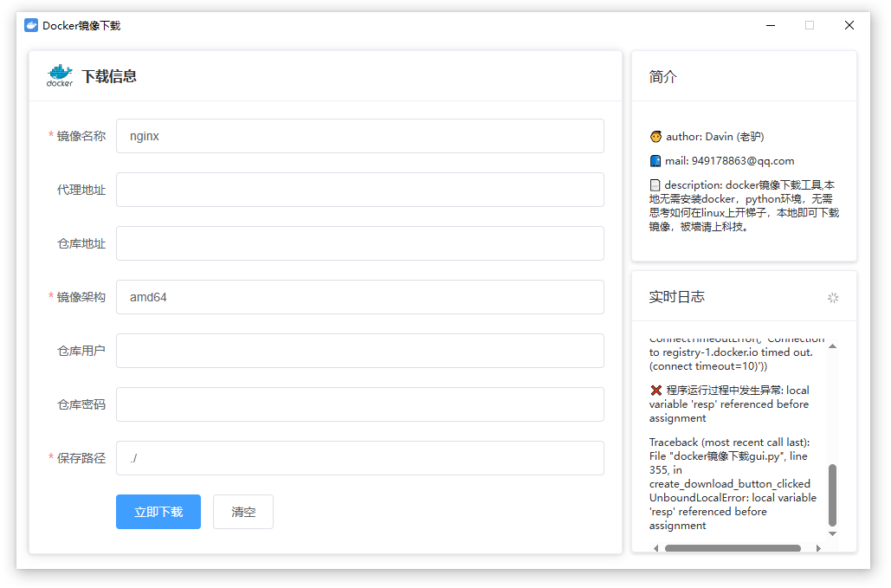
Task: Click the 镜像名称 field label
Action: (81, 136)
